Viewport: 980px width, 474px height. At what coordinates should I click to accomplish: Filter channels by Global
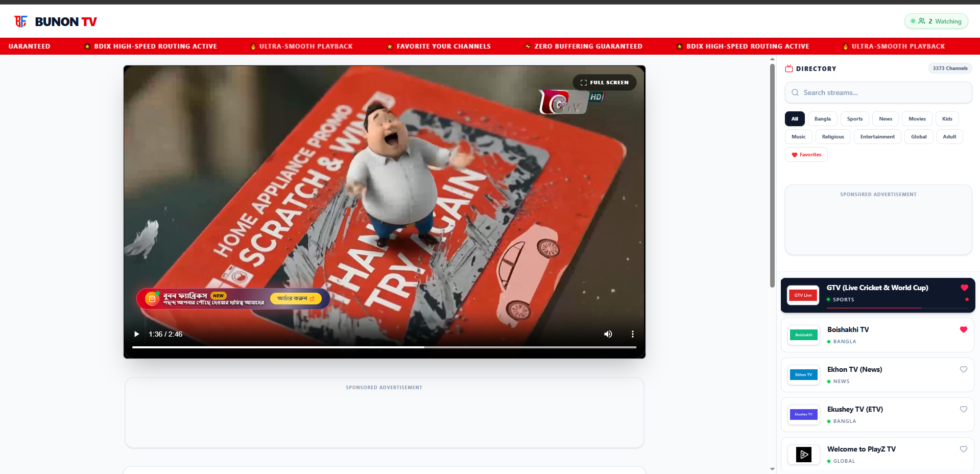919,136
